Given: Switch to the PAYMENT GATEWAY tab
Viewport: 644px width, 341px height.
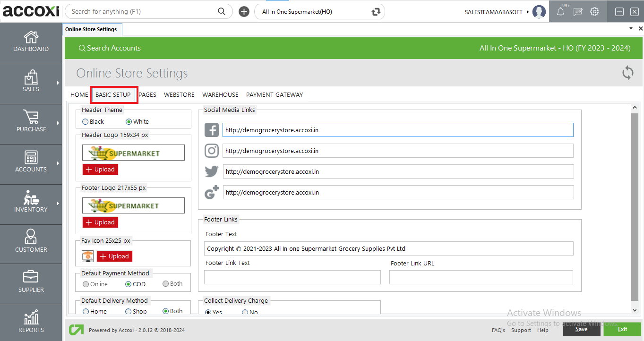Looking at the screenshot, I should pos(275,94).
